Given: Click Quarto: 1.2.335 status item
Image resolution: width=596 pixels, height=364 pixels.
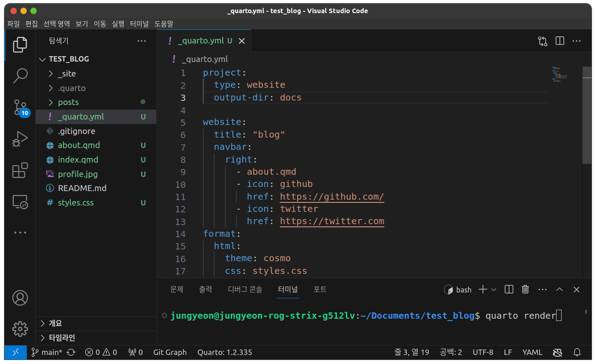Looking at the screenshot, I should [x=225, y=352].
